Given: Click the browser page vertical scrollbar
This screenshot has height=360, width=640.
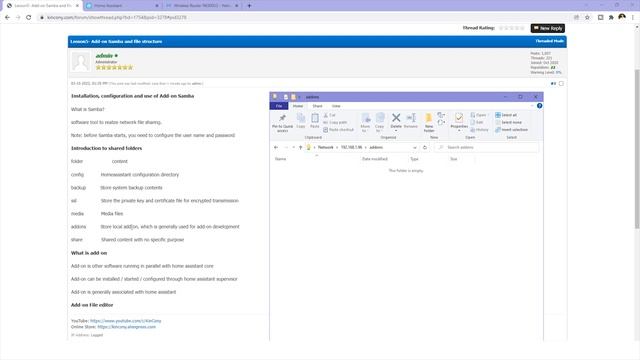Looking at the screenshot, I should 637,149.
